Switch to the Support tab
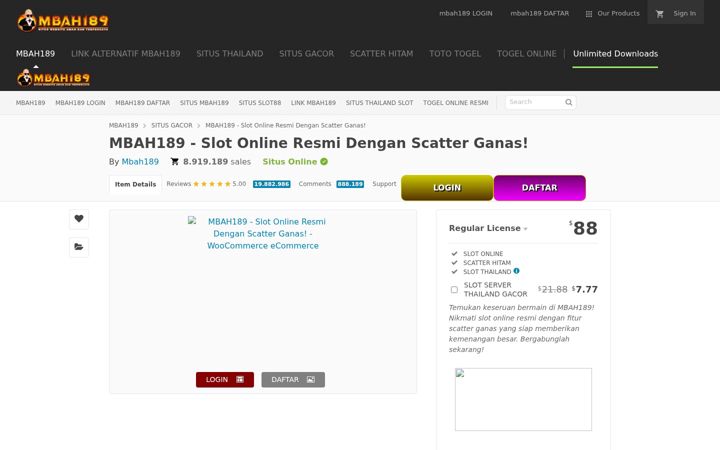This screenshot has height=450, width=720. [x=384, y=184]
